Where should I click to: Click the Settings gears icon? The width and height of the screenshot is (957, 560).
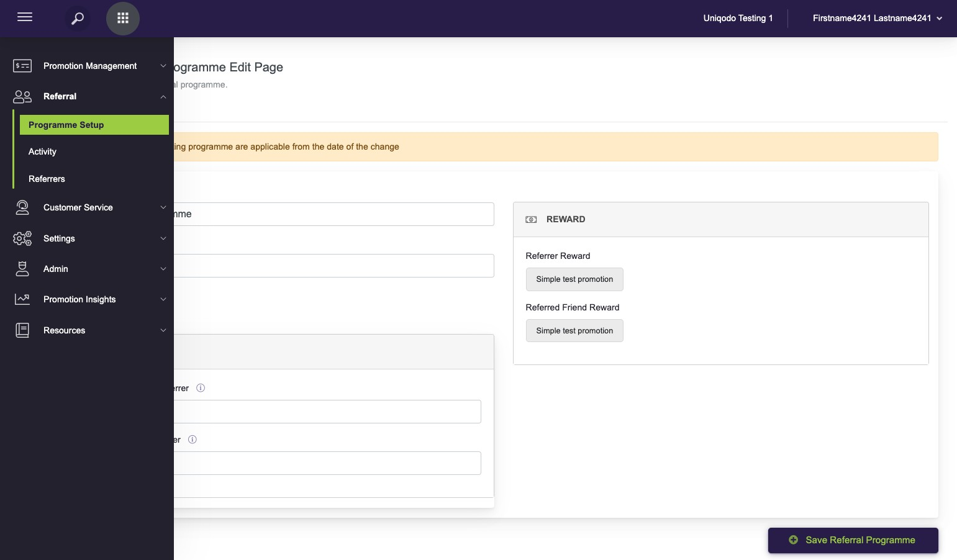point(22,238)
